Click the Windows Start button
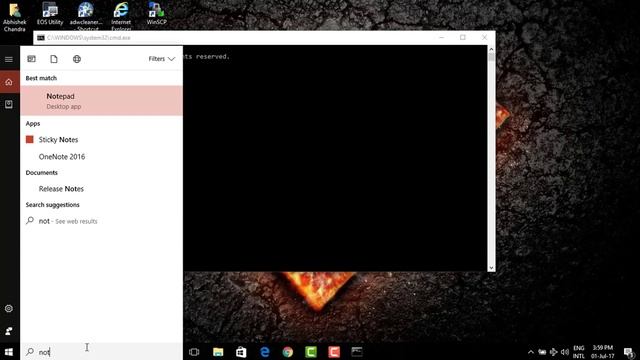Screen dimensions: 640x360 [9, 352]
